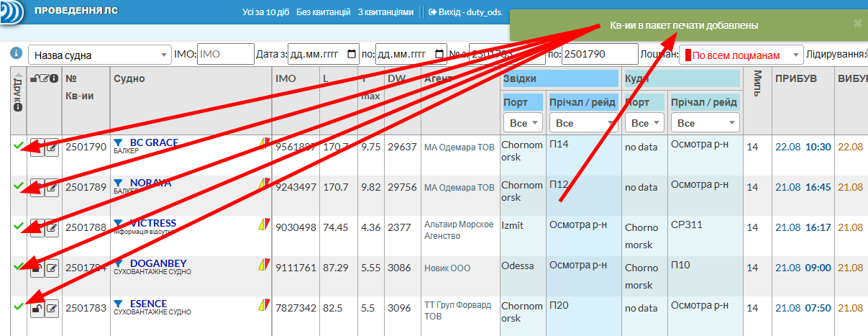The image size is (868, 336).
Task: Click the edit icon for receipt 2501788
Action: [52, 228]
